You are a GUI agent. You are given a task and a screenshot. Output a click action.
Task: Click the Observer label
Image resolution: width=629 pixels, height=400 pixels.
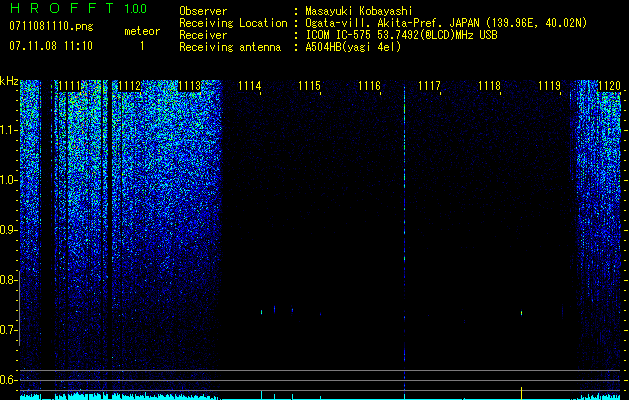coord(203,11)
